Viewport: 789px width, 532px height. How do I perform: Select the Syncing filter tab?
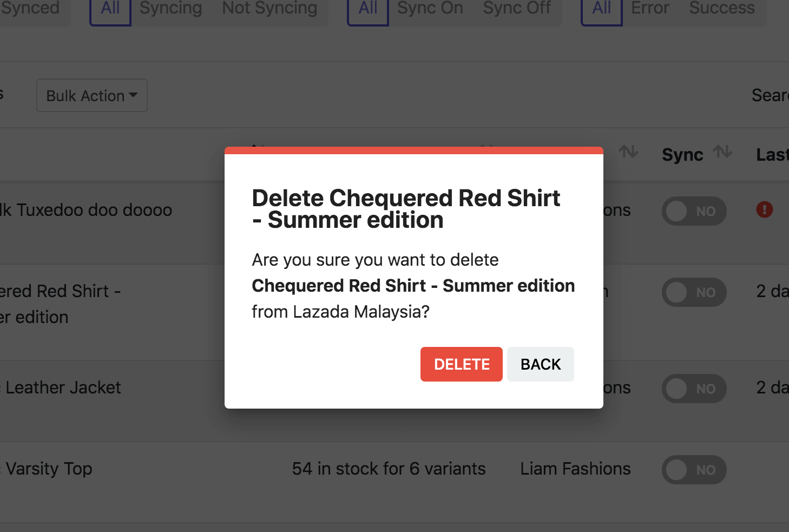[170, 9]
